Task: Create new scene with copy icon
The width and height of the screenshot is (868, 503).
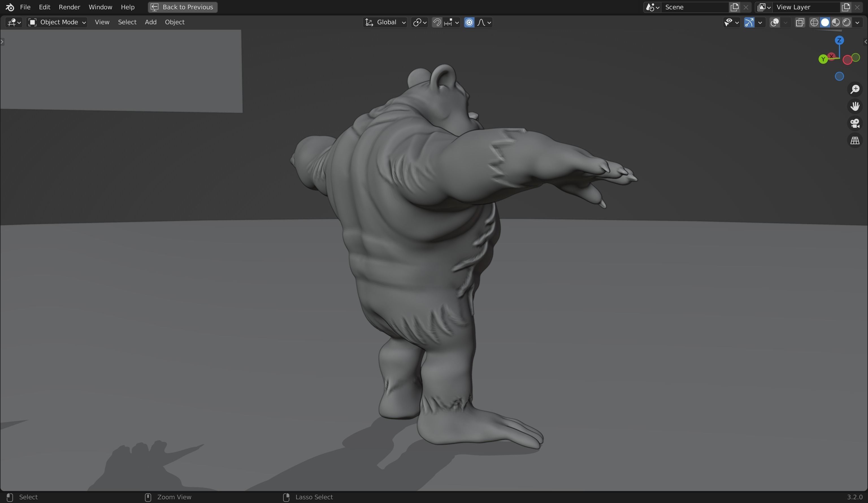Action: [x=734, y=7]
